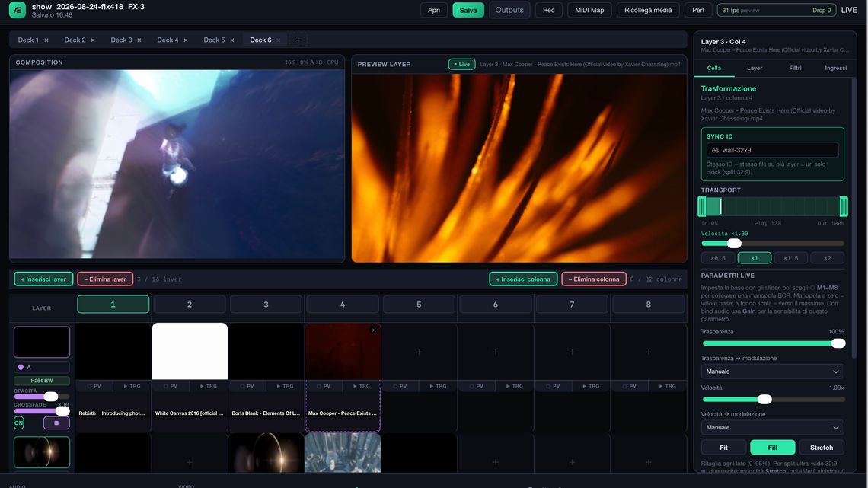Open Velocità modulazione Manuale dropdown

[772, 428]
